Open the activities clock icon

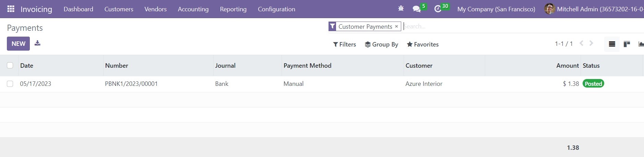pyautogui.click(x=438, y=9)
